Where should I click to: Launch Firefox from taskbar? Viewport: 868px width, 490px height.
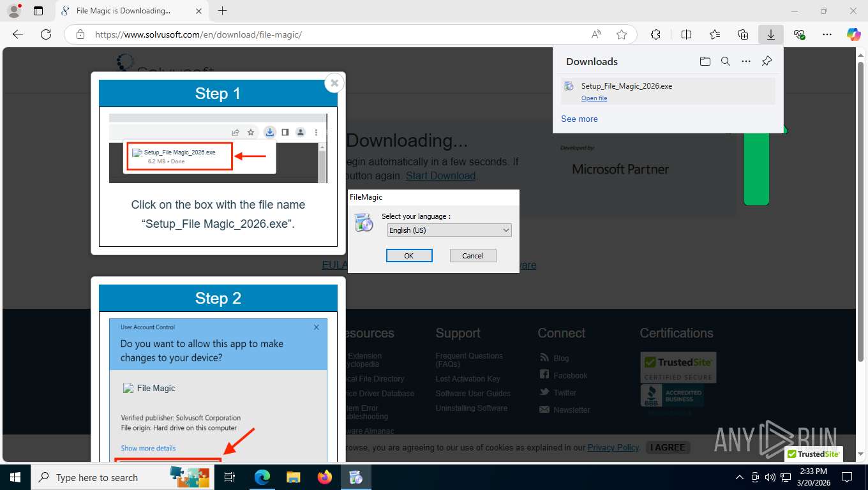(325, 477)
